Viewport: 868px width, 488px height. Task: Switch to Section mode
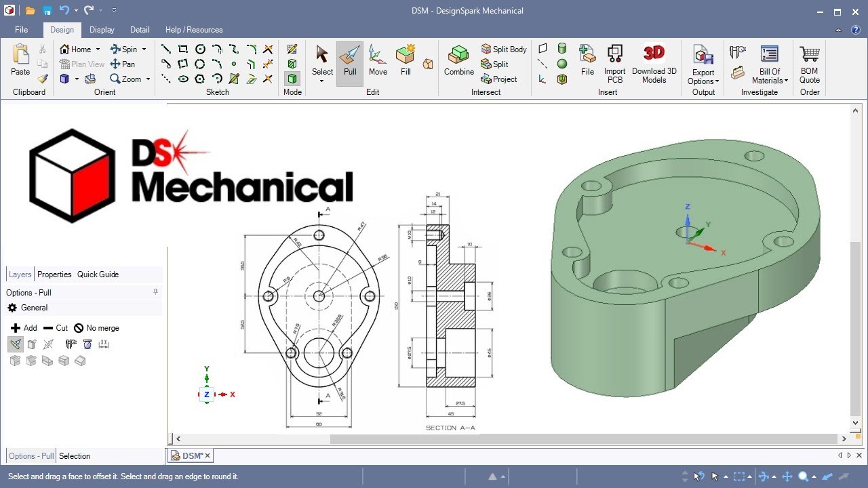(x=292, y=64)
